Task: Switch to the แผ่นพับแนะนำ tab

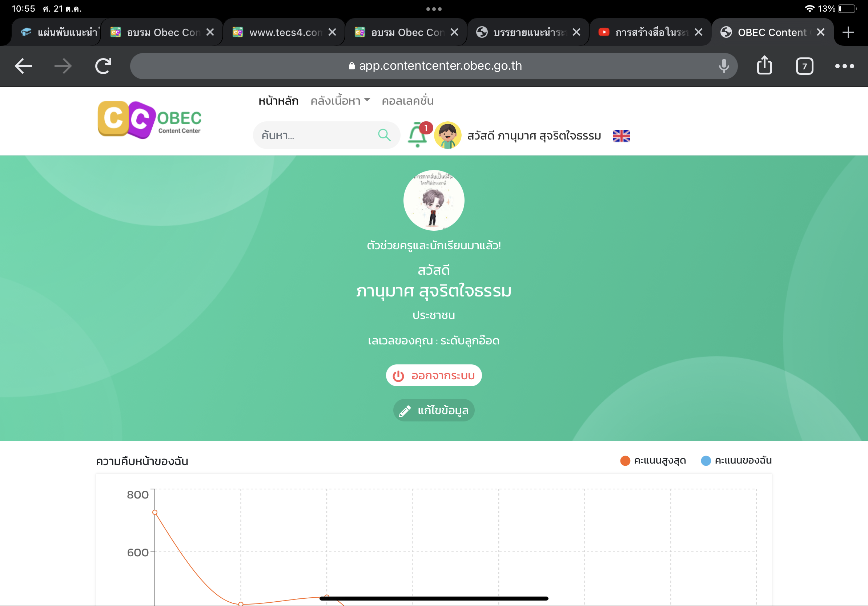Action: click(x=57, y=32)
